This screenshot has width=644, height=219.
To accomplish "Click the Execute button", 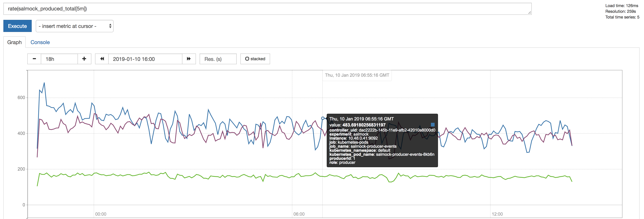I will click(x=17, y=26).
